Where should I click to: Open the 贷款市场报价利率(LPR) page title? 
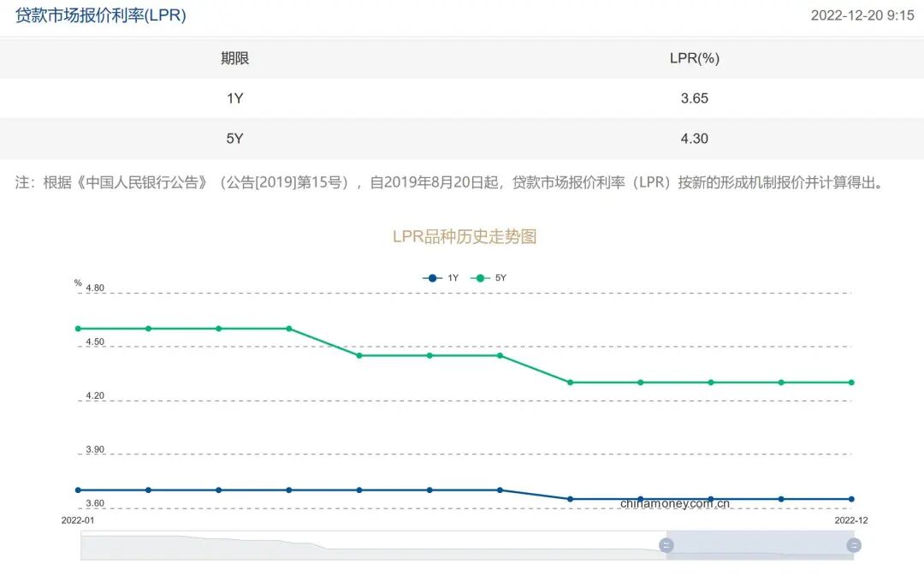(x=98, y=15)
